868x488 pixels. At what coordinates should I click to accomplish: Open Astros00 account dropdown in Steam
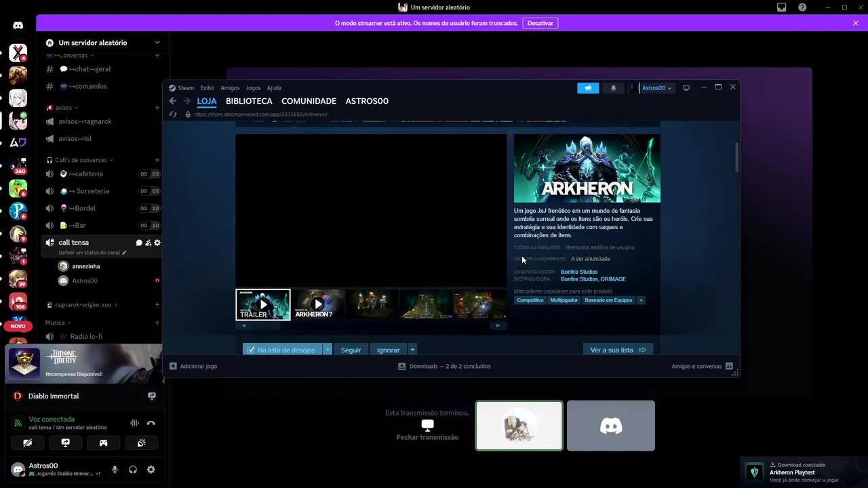[656, 88]
